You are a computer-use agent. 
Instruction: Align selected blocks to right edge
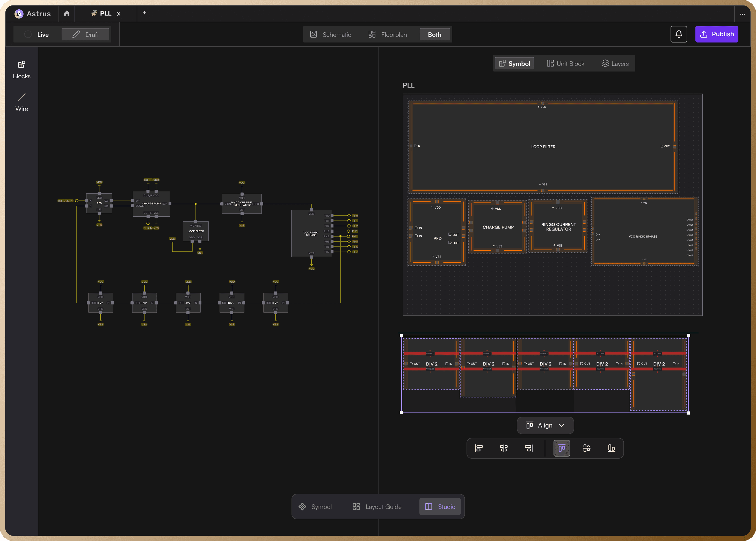click(529, 449)
